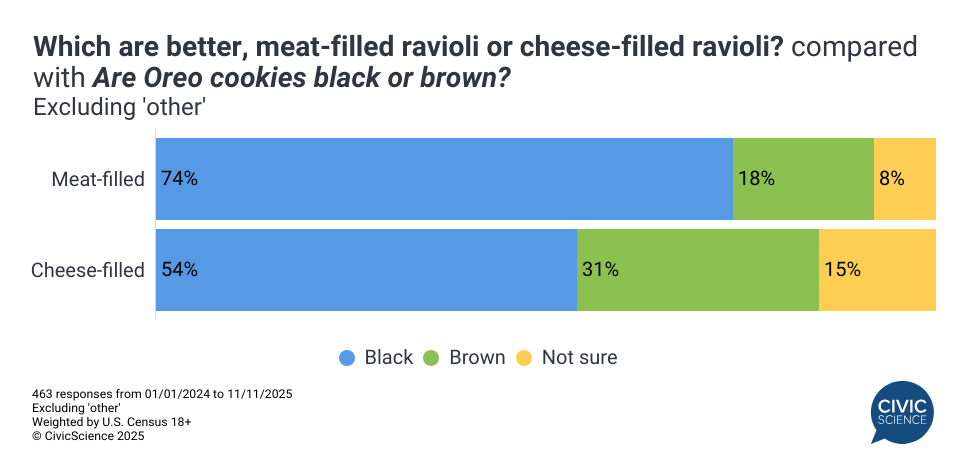The height and width of the screenshot is (464, 966).
Task: Click the blue Black legend dot
Action: (x=347, y=357)
